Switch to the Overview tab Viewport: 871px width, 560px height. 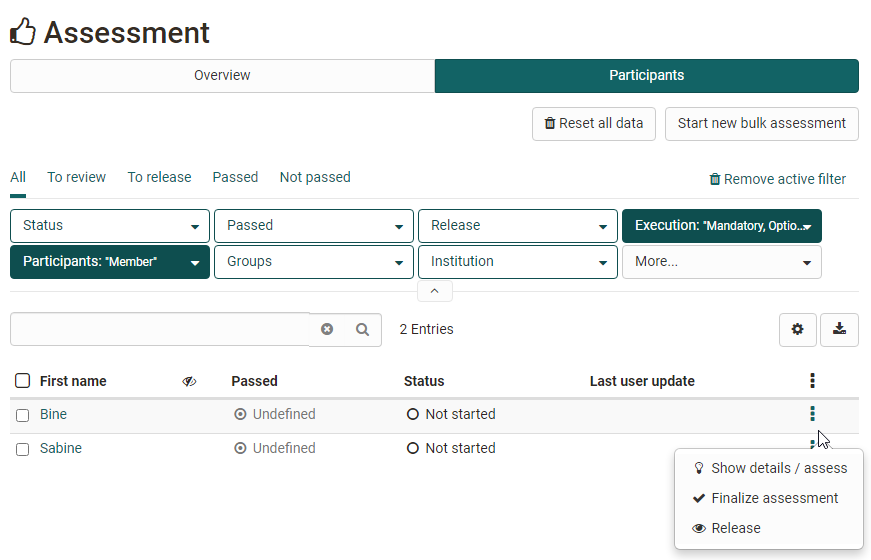pos(222,76)
